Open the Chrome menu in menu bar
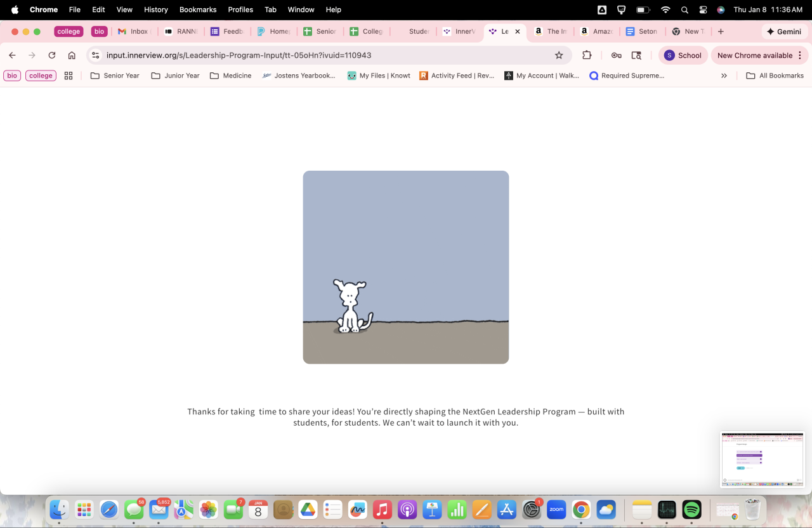The image size is (812, 528). point(44,10)
